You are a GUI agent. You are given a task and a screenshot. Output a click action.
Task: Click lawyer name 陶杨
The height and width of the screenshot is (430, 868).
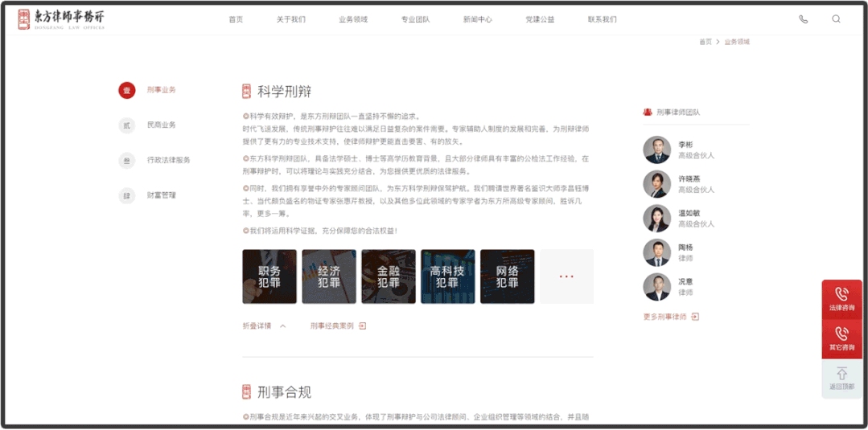686,248
